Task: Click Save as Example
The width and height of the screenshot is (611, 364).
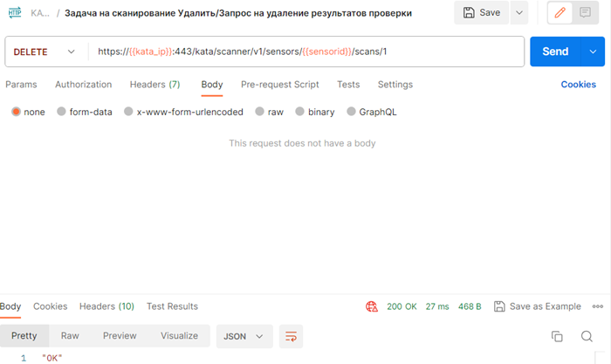Action: tap(537, 306)
